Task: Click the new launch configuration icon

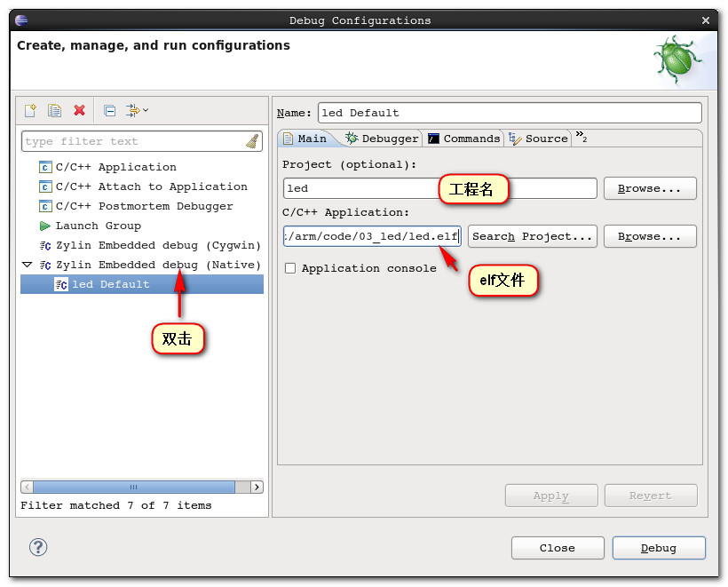Action: (30, 110)
